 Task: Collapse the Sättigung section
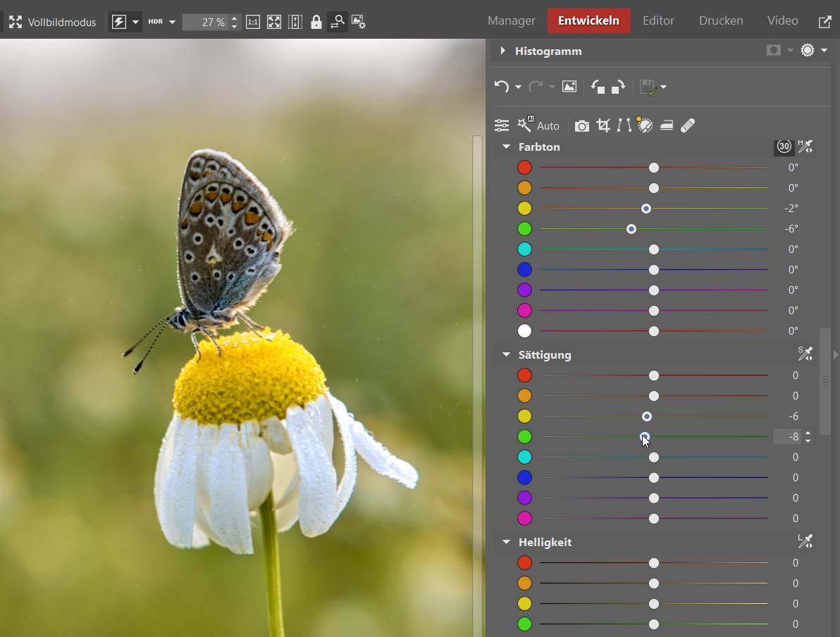[x=506, y=354]
